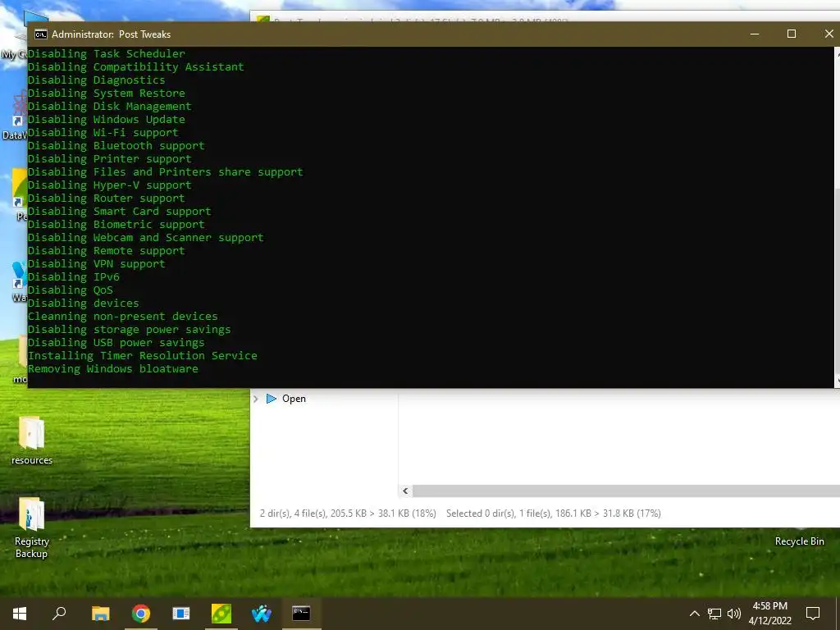Click the console vertical scrollbar

[x=837, y=217]
